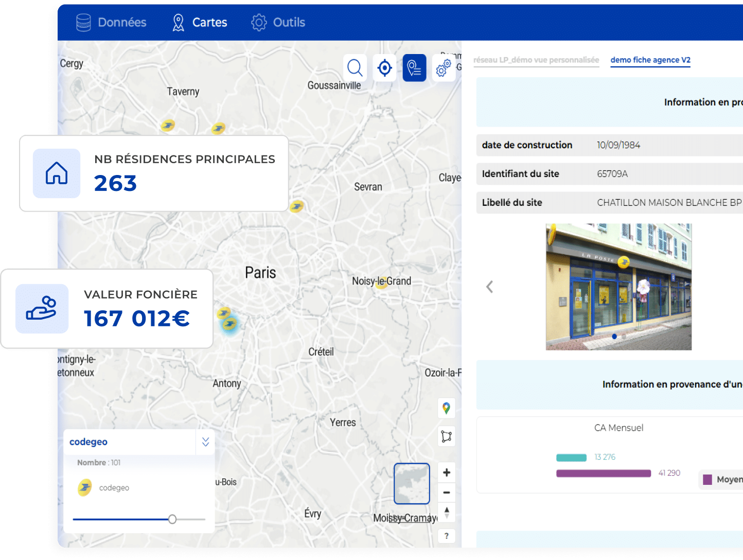Open the map search tool

pos(355,67)
